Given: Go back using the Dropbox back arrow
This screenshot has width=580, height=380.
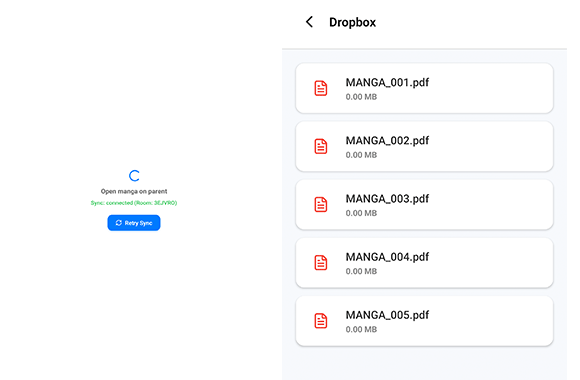Looking at the screenshot, I should tap(310, 22).
